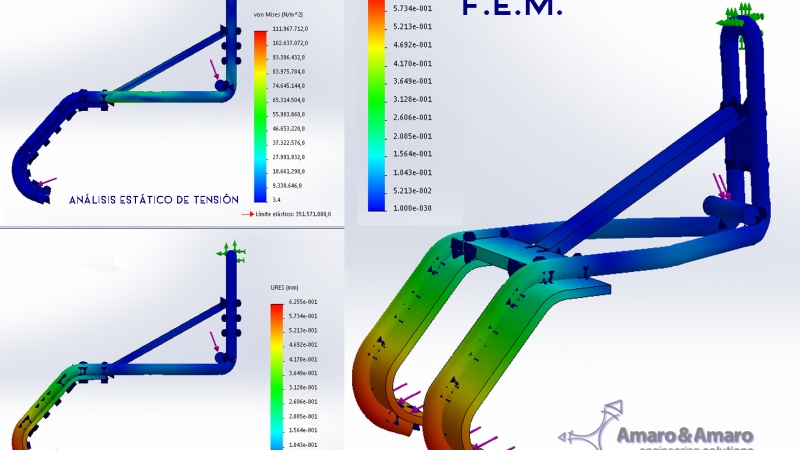Click the von Mises (N/m^2) legend title

tap(279, 17)
